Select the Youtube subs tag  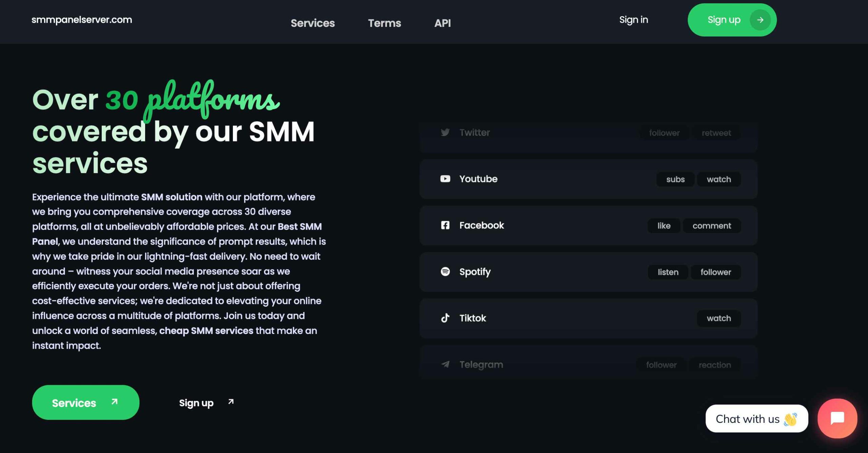tap(675, 179)
